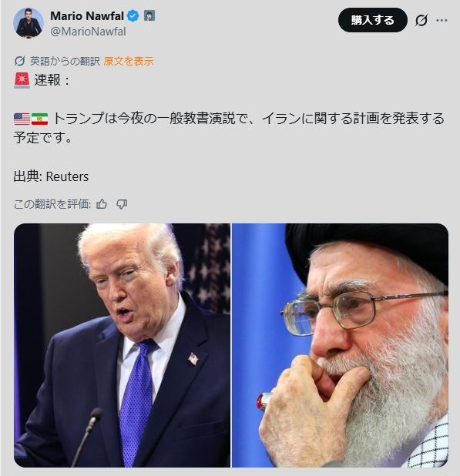
Task: Click the Iran flag emoji in the post
Action: pos(40,119)
